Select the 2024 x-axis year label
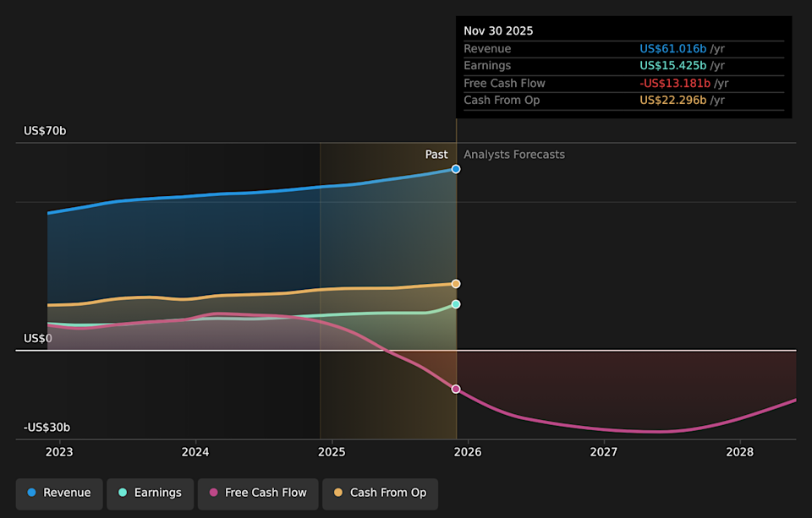 pyautogui.click(x=195, y=452)
